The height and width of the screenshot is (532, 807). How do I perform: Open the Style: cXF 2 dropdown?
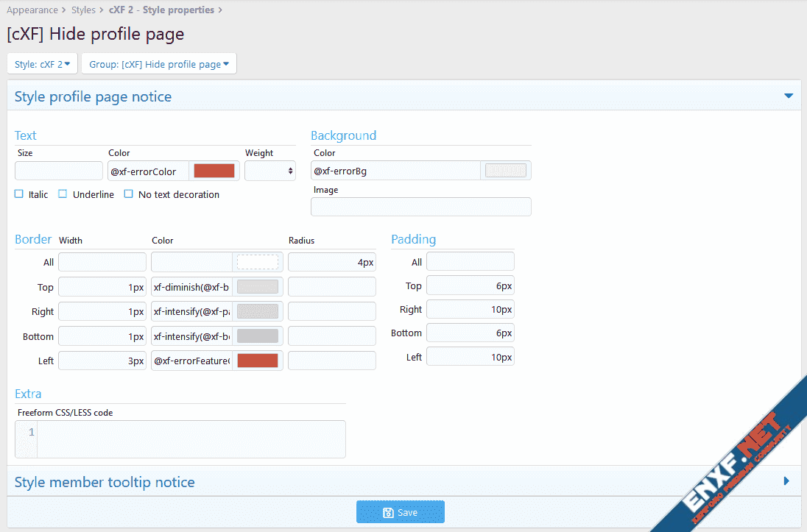coord(43,64)
